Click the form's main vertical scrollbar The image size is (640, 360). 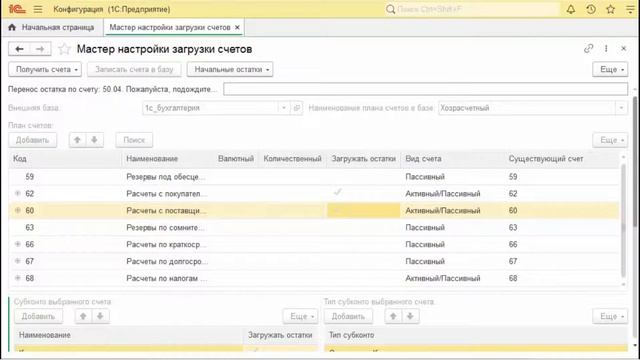click(636, 161)
